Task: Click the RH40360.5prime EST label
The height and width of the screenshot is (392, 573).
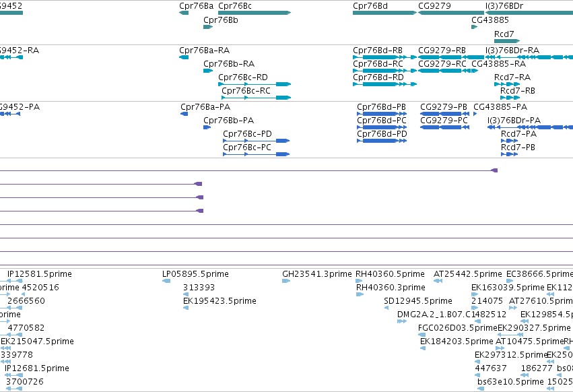Action: point(391,274)
